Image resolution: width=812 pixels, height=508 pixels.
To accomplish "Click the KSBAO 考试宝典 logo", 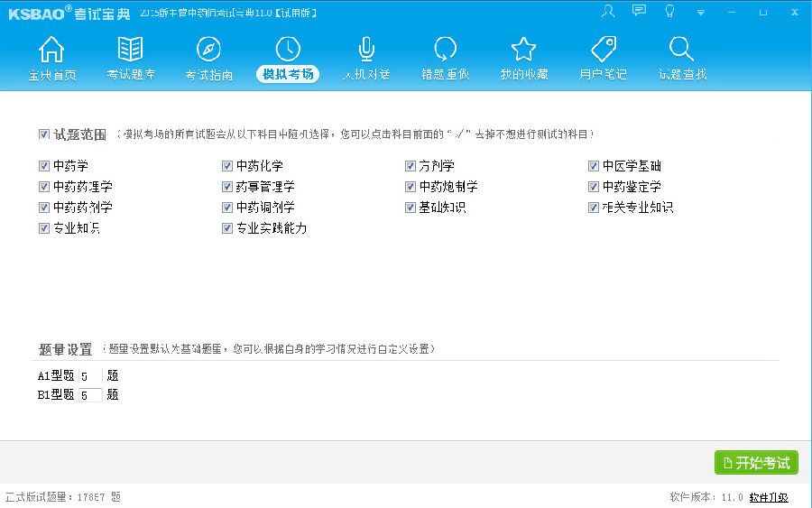I will tap(69, 13).
